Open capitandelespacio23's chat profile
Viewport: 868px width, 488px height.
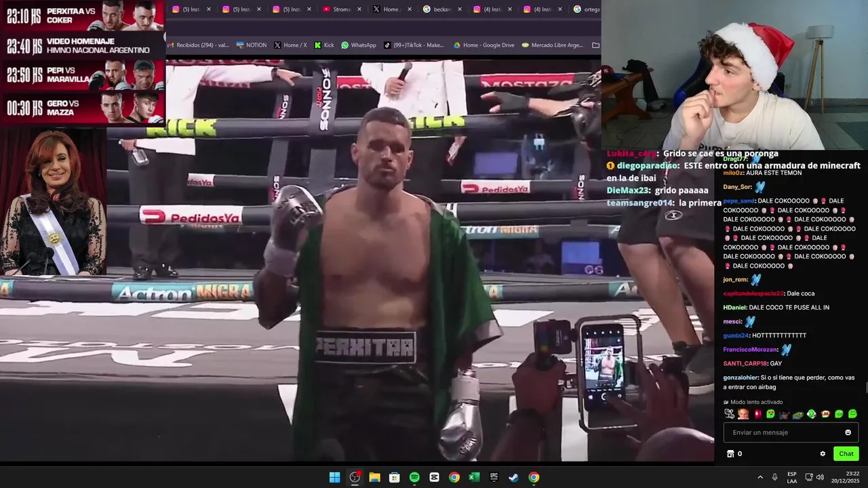(x=753, y=293)
